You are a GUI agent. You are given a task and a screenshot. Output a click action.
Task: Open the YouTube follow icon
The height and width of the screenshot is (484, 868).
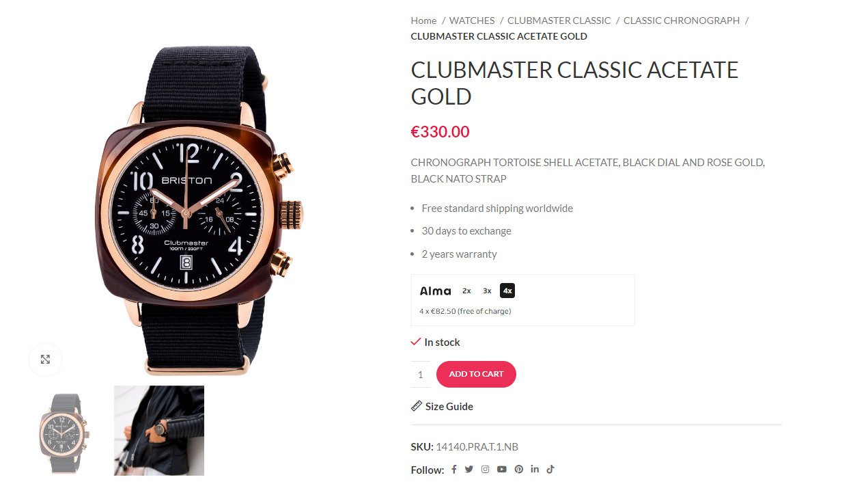pyautogui.click(x=502, y=470)
